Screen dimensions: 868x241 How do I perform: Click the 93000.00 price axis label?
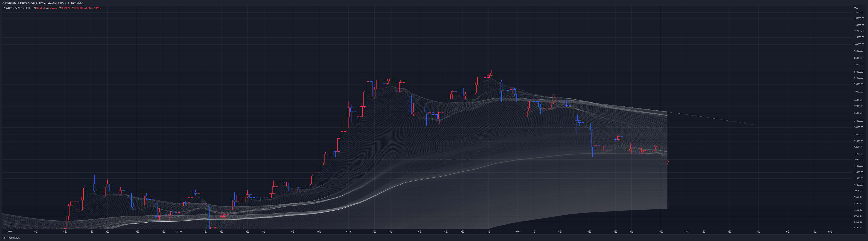point(858,51)
